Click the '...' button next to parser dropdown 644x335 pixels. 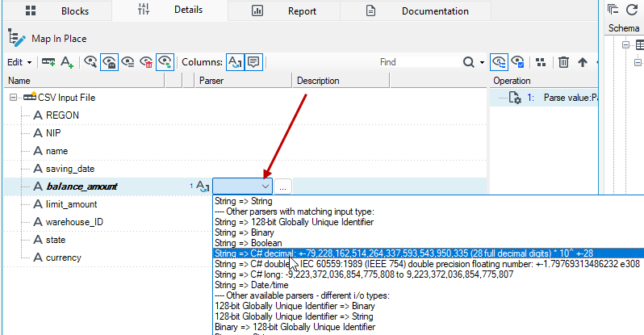pyautogui.click(x=282, y=186)
